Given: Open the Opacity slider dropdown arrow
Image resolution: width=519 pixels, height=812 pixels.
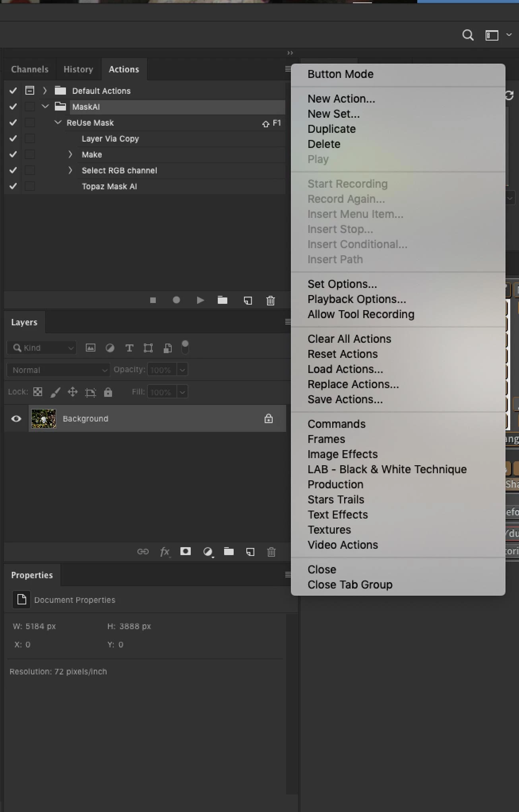Looking at the screenshot, I should click(182, 370).
